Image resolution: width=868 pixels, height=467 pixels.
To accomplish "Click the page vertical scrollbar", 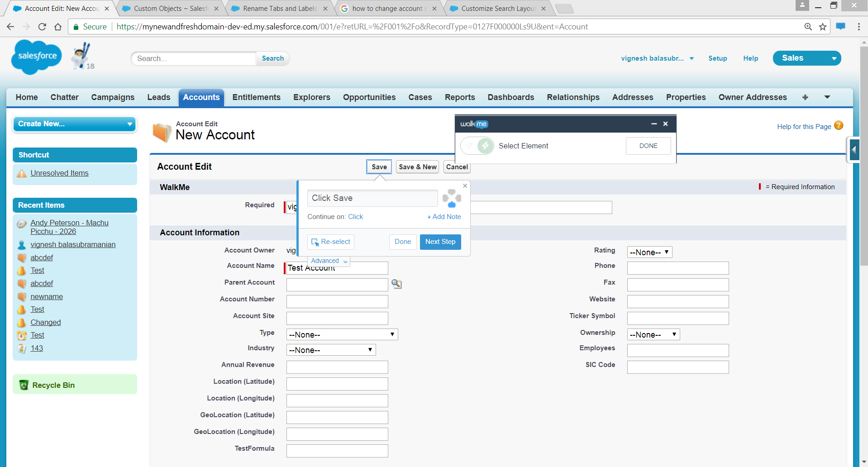I will pyautogui.click(x=863, y=156).
